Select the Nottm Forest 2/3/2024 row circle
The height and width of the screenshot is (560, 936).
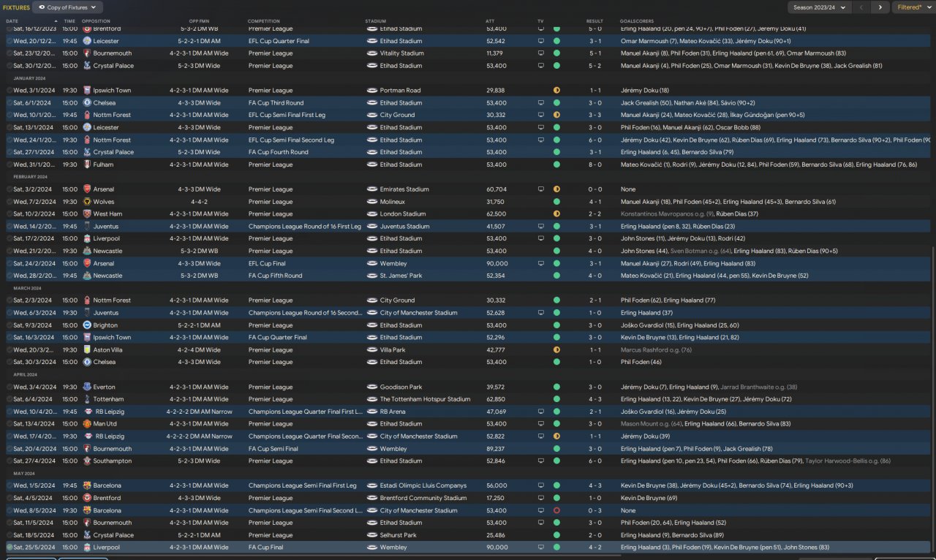[10, 300]
